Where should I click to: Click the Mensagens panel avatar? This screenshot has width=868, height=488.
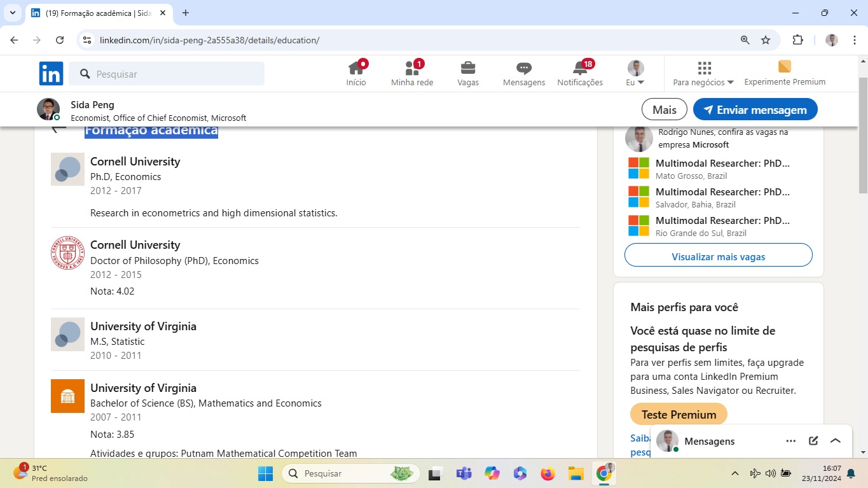point(667,441)
